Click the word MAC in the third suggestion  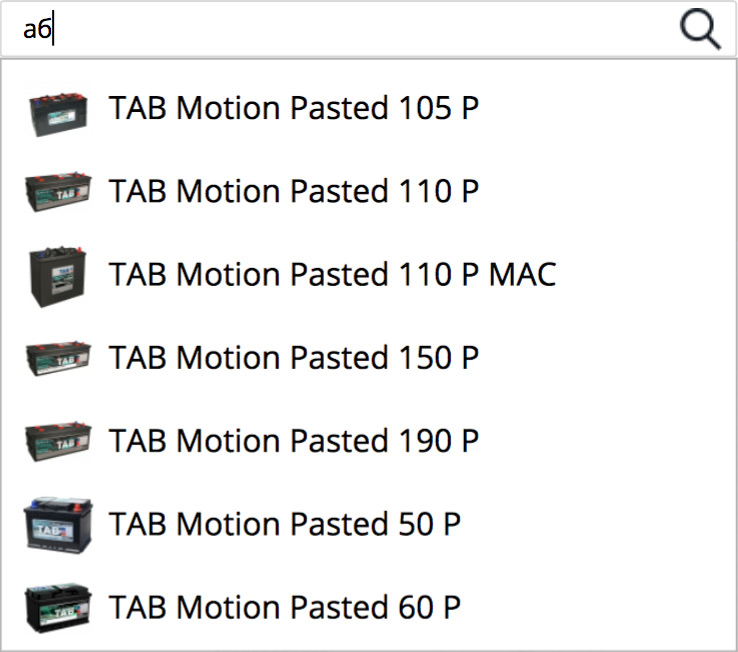tap(523, 274)
